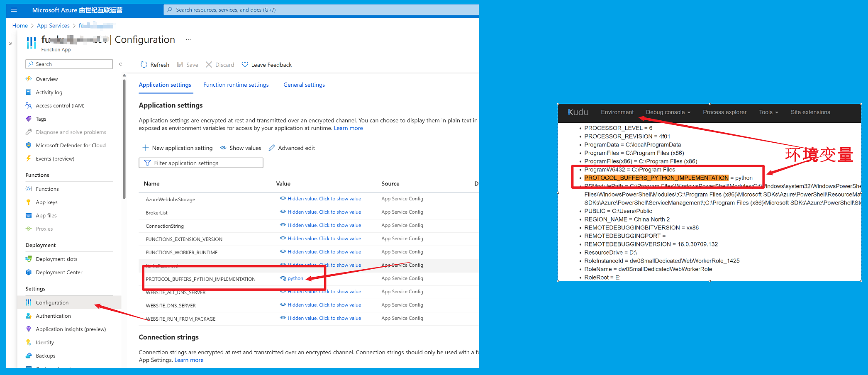Click App Services breadcrumb link
The image size is (868, 375).
[53, 26]
